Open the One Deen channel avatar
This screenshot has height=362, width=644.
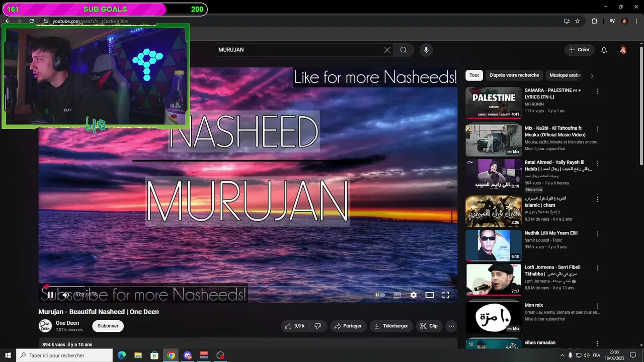pyautogui.click(x=45, y=326)
